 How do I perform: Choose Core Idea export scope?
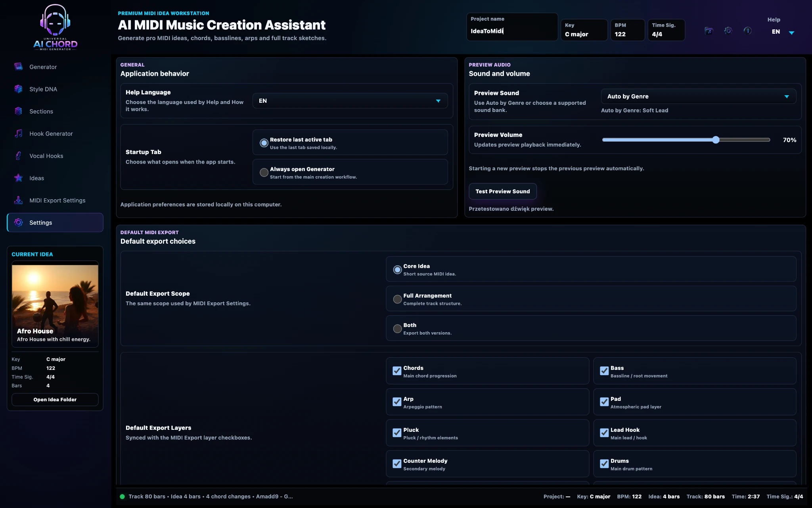[591, 269]
